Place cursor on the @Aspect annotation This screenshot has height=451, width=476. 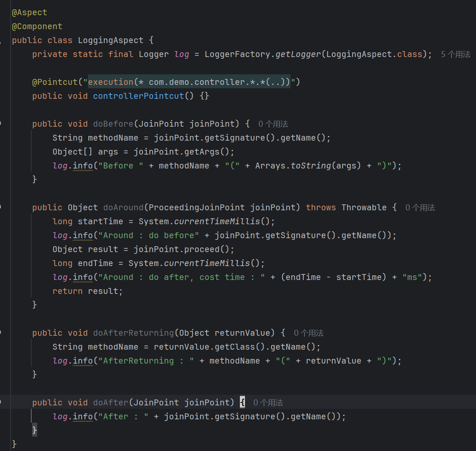pos(30,13)
